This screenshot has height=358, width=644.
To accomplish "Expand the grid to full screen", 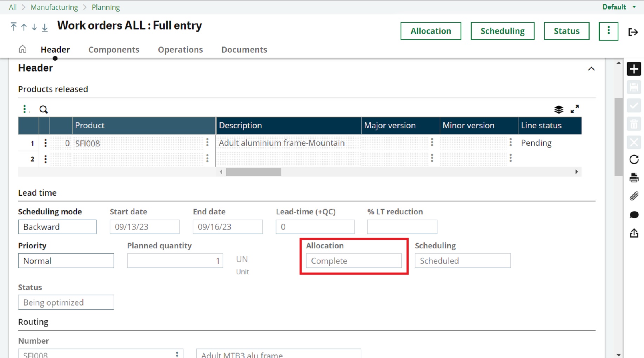I will coord(575,109).
